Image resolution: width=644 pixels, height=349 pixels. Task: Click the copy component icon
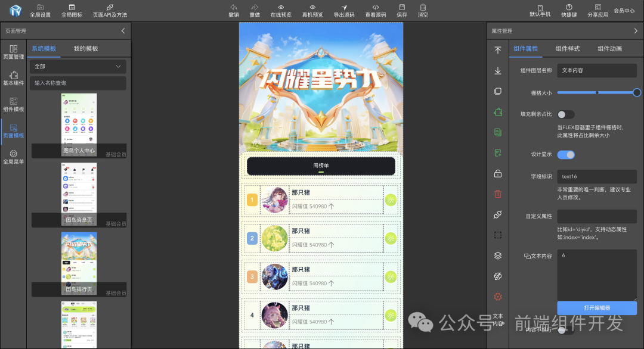click(498, 91)
